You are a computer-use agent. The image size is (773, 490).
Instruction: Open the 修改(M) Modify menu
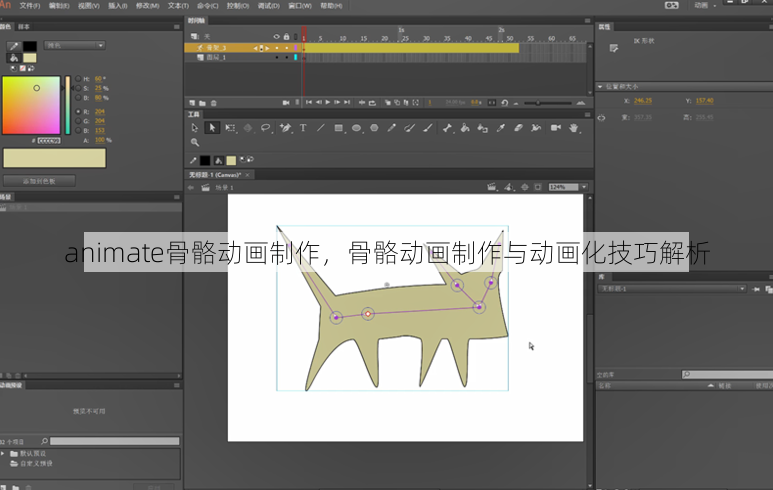click(x=147, y=5)
